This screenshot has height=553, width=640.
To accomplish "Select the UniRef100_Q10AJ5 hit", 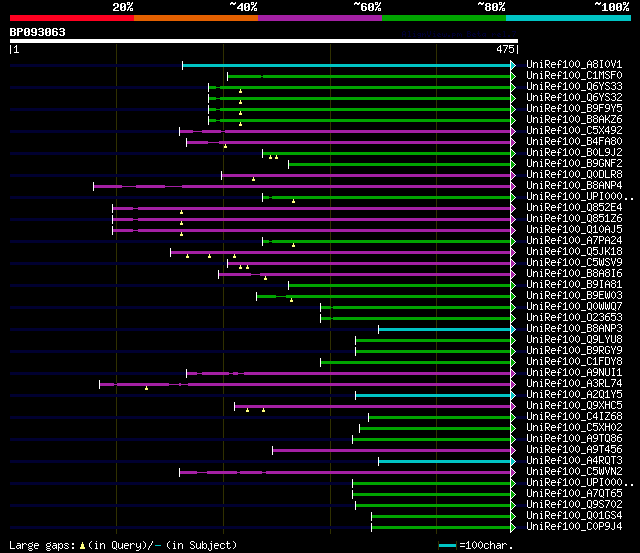I will (x=574, y=230).
